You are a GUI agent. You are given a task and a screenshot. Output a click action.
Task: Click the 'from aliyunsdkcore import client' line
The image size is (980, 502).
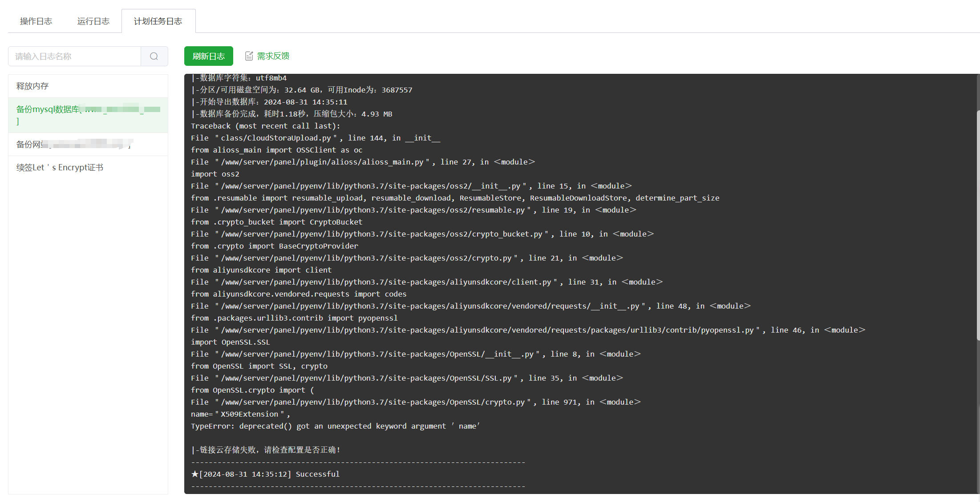261,270
